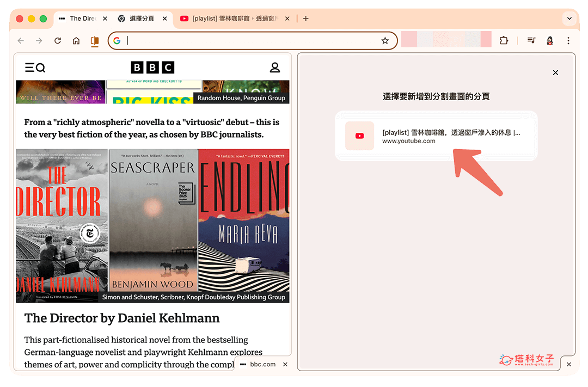The height and width of the screenshot is (387, 588).
Task: Click the browser extensions puzzle icon
Action: pyautogui.click(x=504, y=40)
